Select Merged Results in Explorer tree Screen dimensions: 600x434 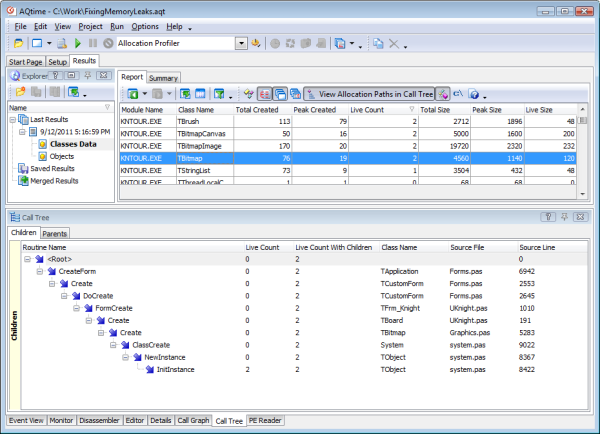tap(54, 181)
